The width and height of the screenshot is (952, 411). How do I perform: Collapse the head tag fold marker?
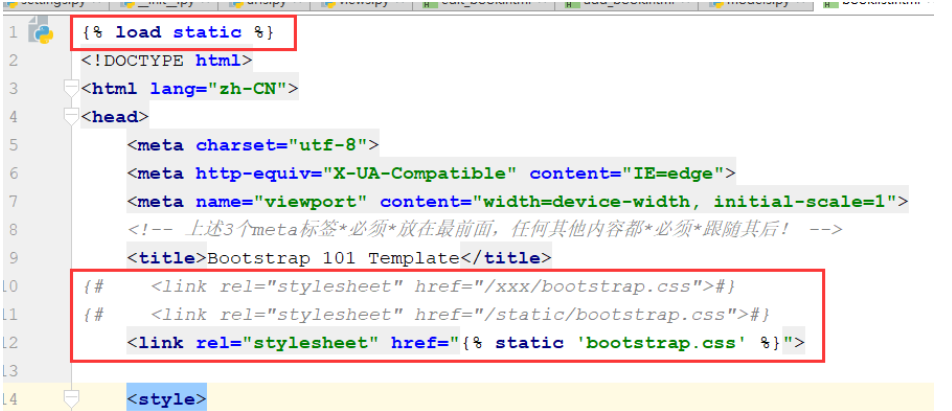(x=72, y=117)
